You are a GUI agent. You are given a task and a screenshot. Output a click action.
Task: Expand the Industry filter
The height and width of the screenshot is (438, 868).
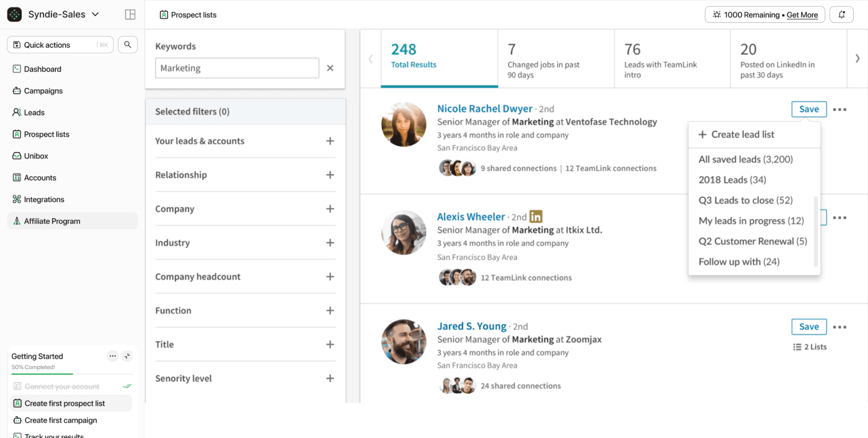click(330, 243)
